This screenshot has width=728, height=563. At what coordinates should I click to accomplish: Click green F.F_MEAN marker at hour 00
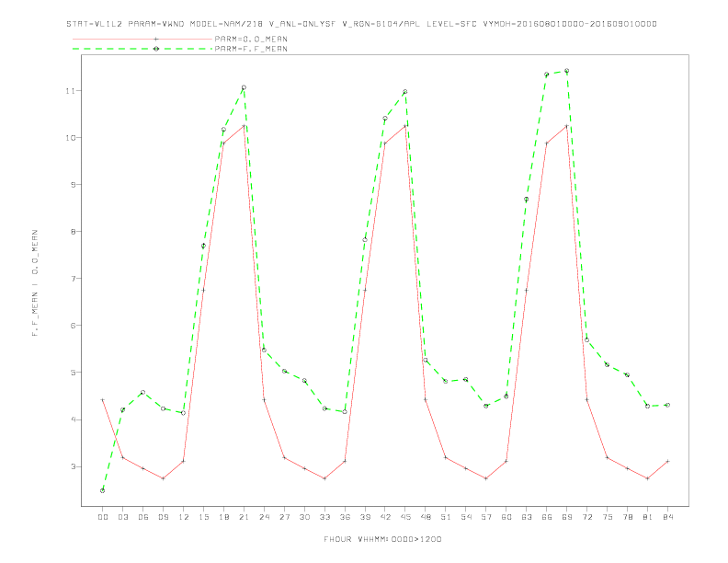(103, 490)
